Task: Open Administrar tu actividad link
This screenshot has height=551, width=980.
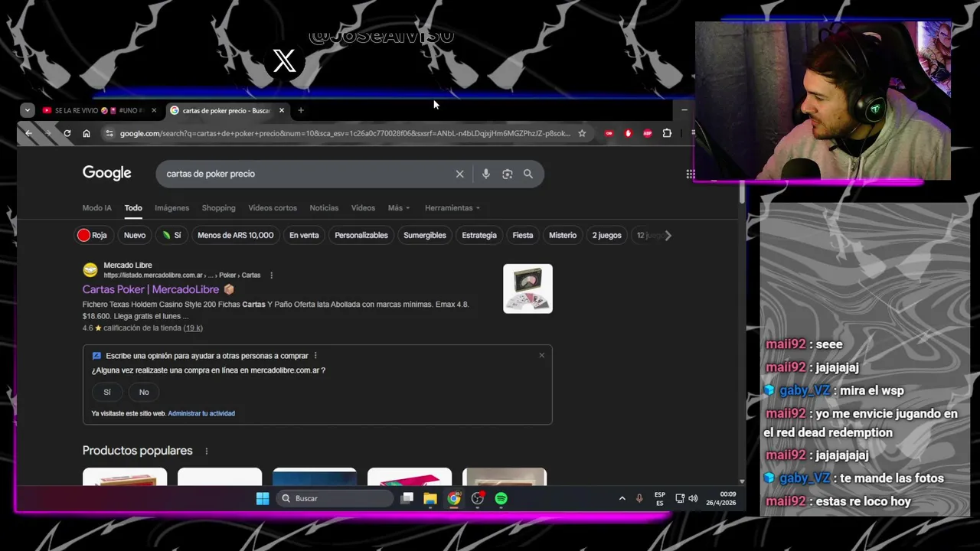Action: tap(201, 413)
